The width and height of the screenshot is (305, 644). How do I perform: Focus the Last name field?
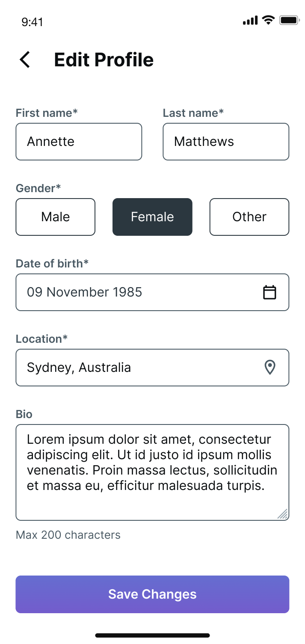pos(226,142)
